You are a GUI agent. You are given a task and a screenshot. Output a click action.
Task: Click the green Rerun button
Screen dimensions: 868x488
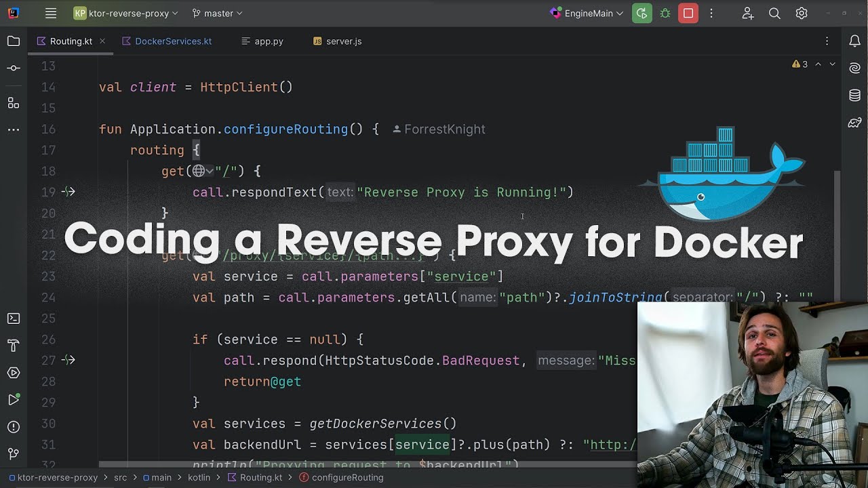pyautogui.click(x=642, y=13)
